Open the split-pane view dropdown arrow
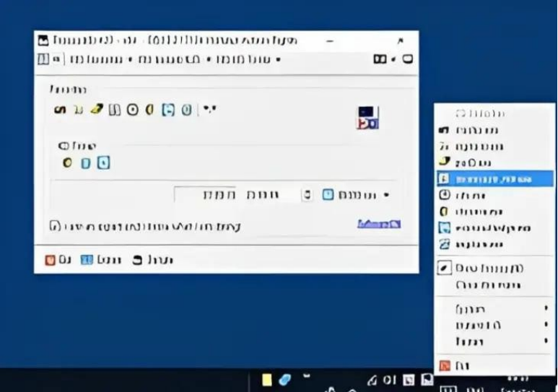 (x=393, y=59)
